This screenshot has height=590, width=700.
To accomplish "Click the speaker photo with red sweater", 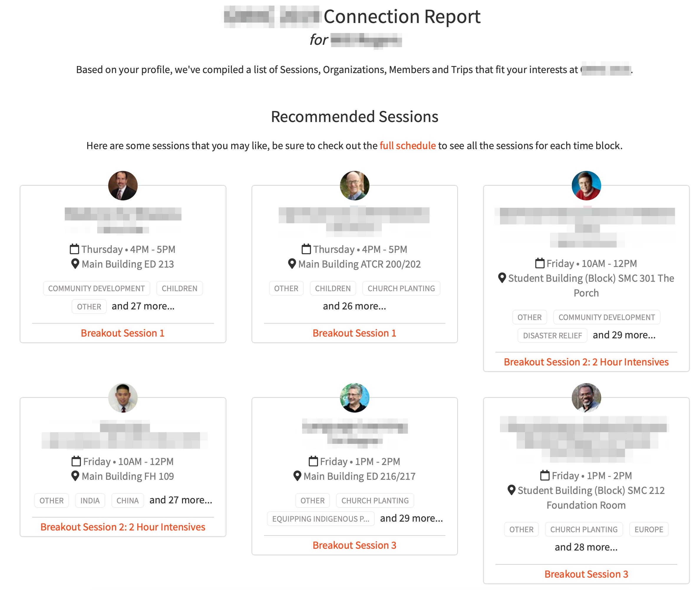I will (x=586, y=186).
